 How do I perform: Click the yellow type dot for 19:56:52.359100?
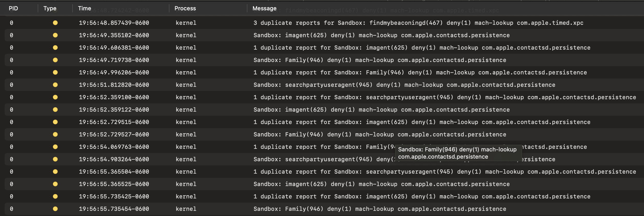tap(55, 97)
